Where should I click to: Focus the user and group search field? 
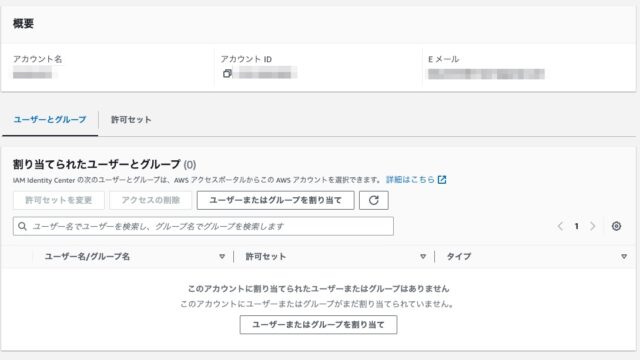pos(203,226)
